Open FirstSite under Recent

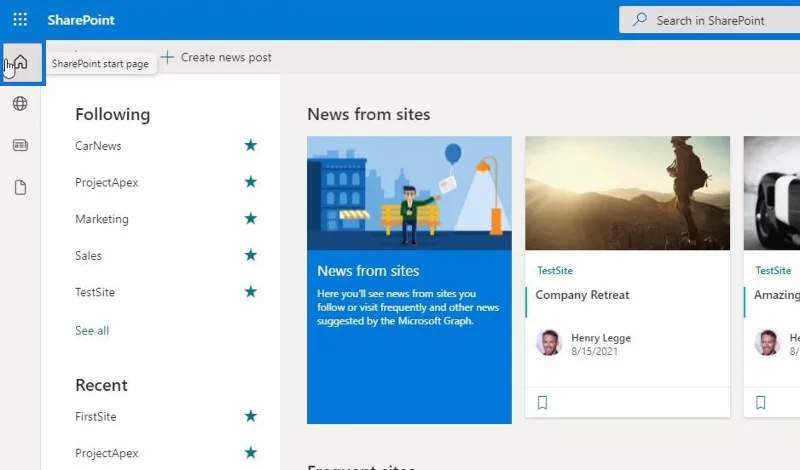95,417
